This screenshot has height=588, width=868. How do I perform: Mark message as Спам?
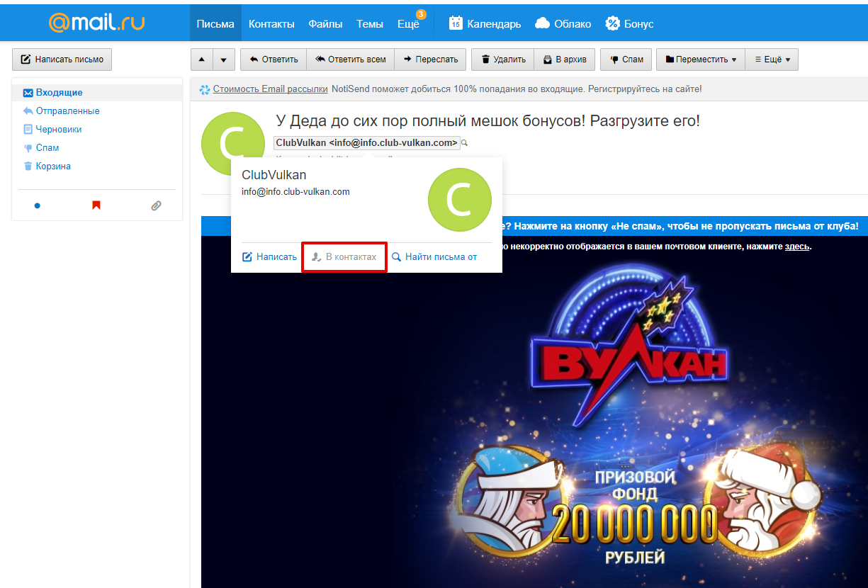point(626,60)
